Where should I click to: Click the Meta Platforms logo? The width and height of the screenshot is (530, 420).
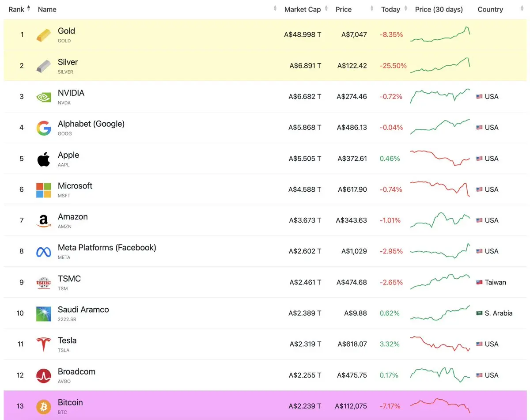43,252
